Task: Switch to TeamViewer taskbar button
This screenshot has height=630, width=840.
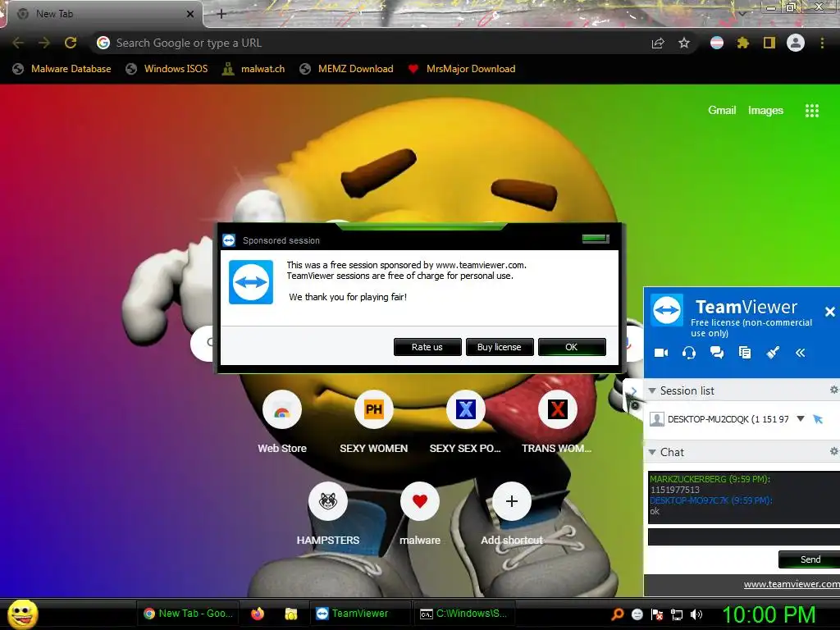Action: [360, 614]
